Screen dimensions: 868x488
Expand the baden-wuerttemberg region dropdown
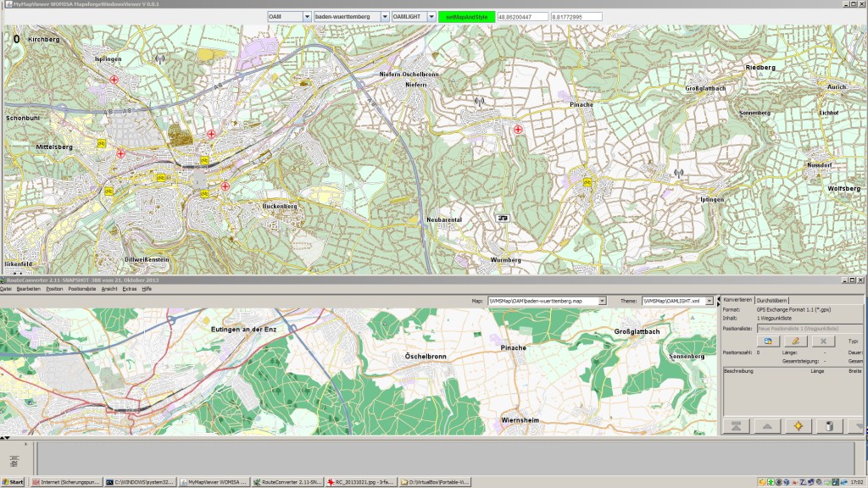[385, 16]
